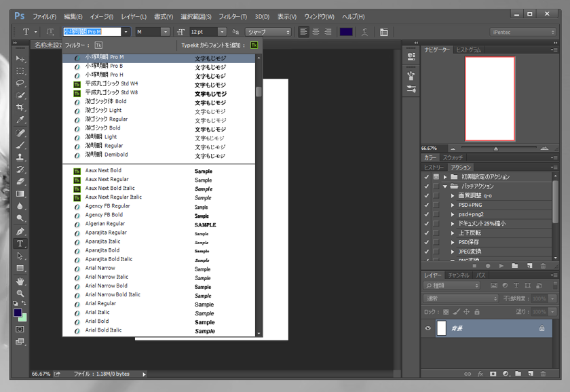
Task: Select the Eraser tool
Action: tap(20, 181)
